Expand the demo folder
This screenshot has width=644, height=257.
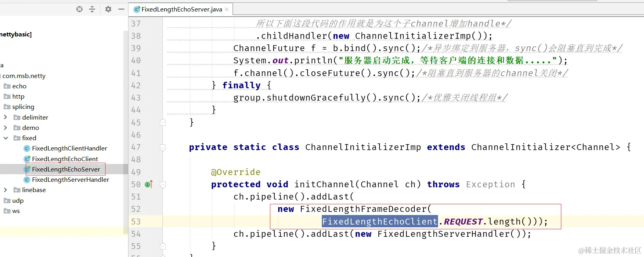(x=6, y=128)
